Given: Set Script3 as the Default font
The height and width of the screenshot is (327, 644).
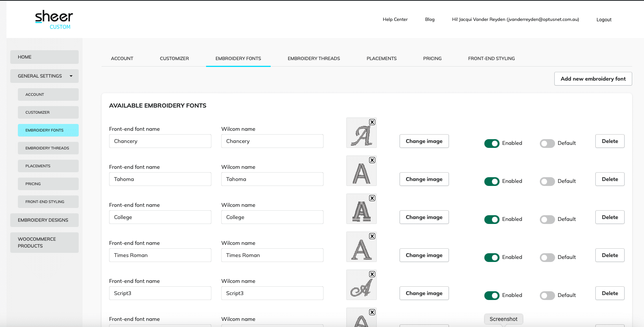Looking at the screenshot, I should 547,295.
